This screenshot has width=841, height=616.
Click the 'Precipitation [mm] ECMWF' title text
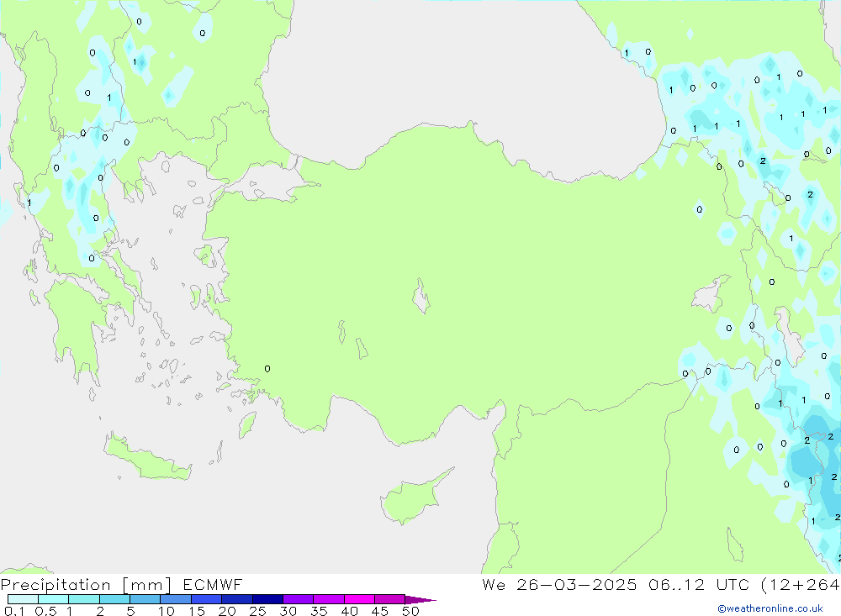click(x=122, y=585)
